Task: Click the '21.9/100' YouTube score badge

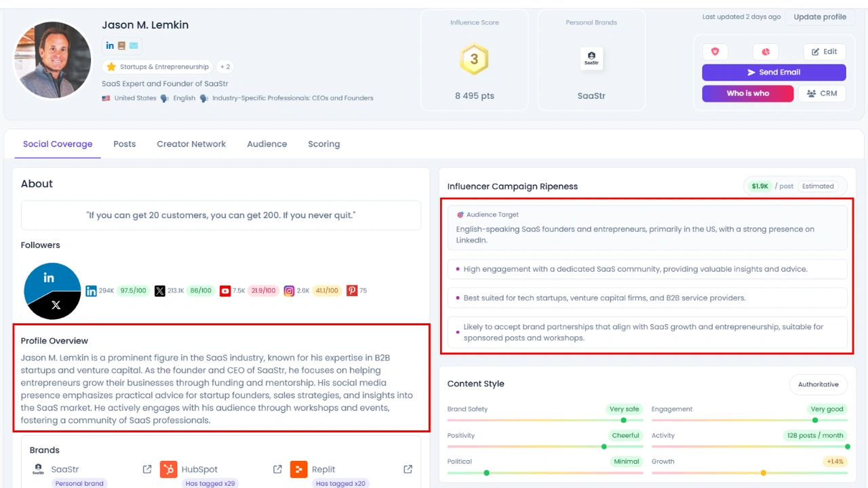Action: click(263, 291)
